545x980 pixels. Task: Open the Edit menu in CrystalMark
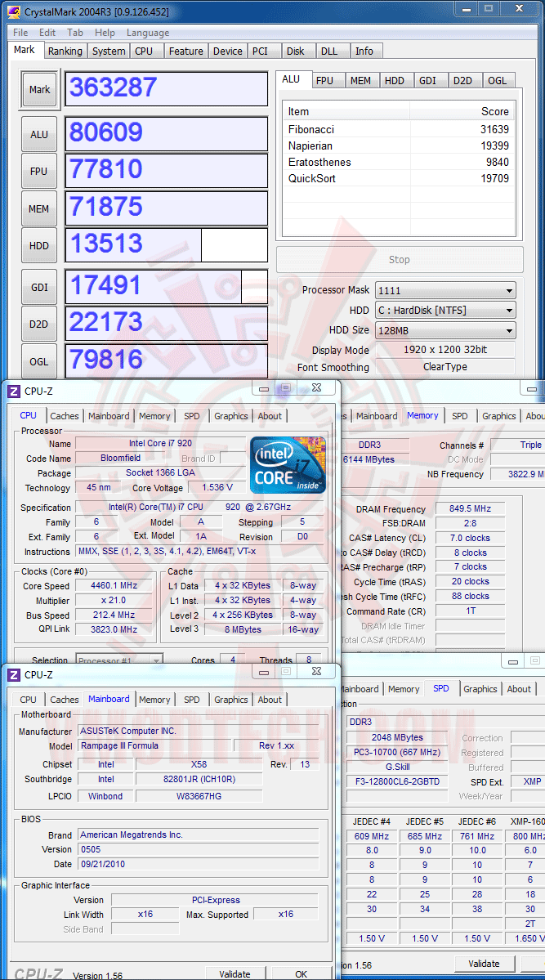[x=47, y=33]
